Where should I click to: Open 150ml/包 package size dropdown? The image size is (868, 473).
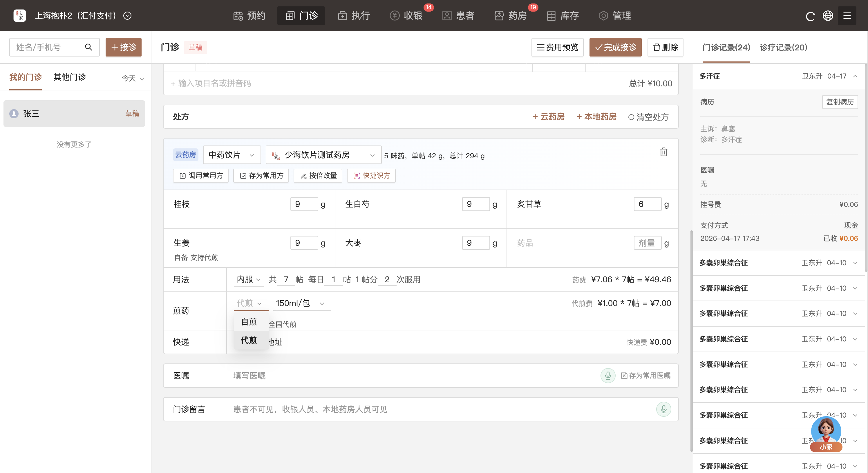(x=300, y=303)
